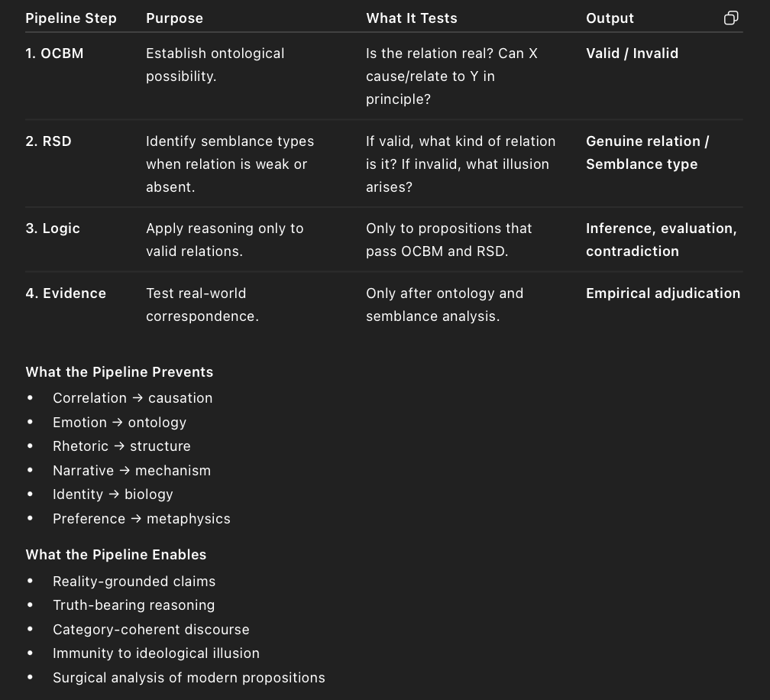
Task: Click the Identity → biology bullet
Action: click(x=112, y=494)
